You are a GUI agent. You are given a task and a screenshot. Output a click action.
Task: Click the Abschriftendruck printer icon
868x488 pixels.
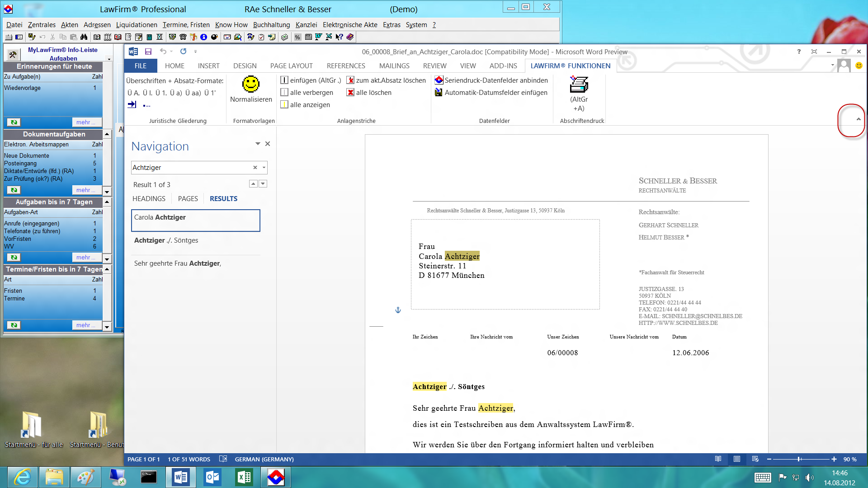click(579, 84)
